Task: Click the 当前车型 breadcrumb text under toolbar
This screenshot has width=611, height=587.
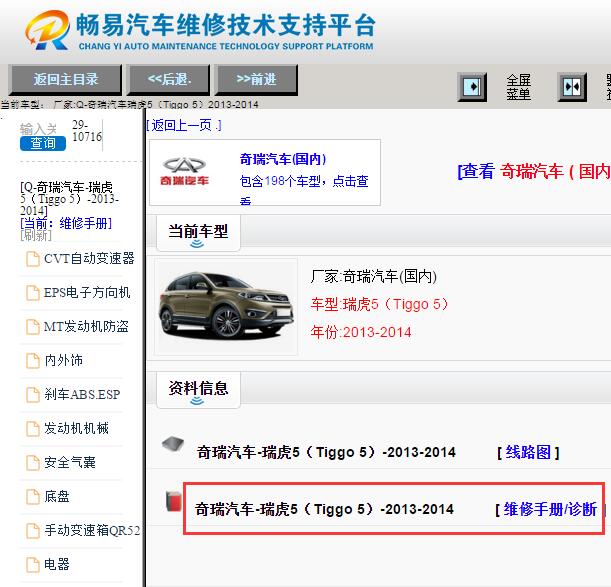Action: tap(129, 104)
